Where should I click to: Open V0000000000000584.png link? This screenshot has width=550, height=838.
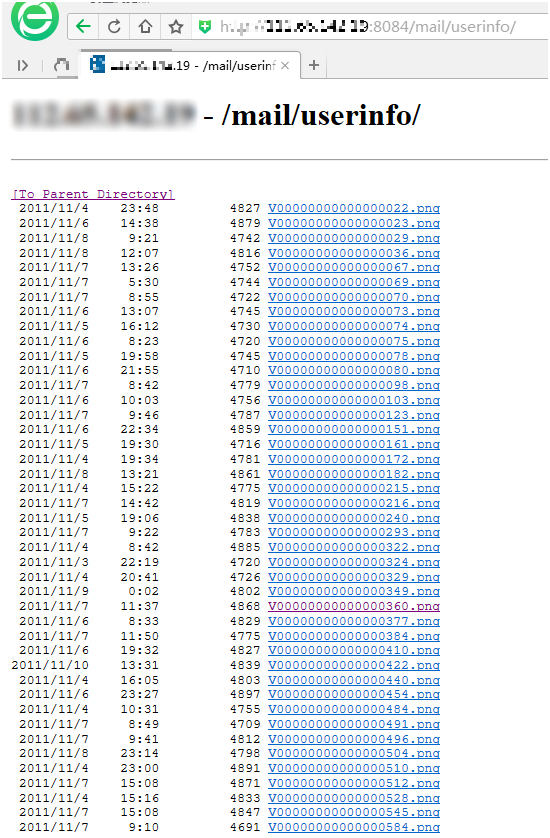coord(354,827)
